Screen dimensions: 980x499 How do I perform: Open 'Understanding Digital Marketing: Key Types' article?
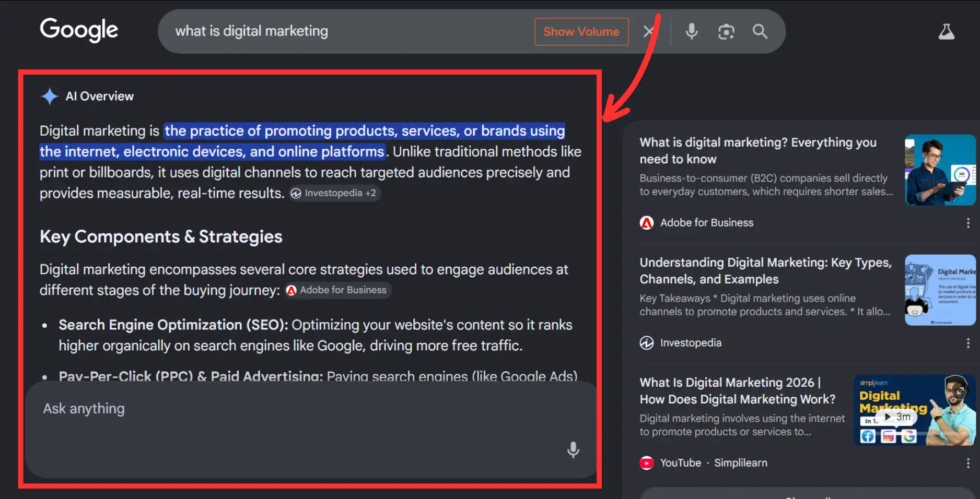(765, 270)
